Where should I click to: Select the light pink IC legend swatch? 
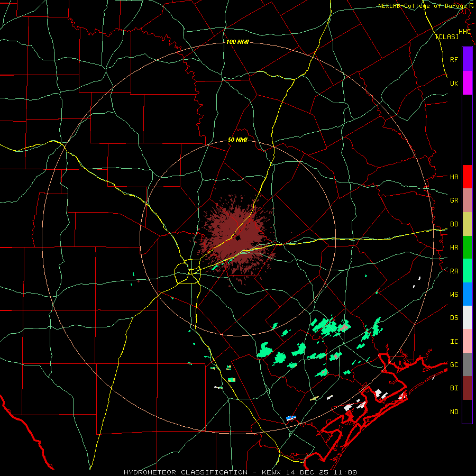467,341
